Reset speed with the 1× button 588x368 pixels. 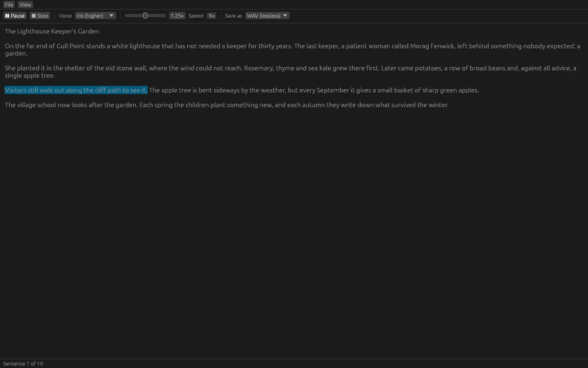point(211,16)
